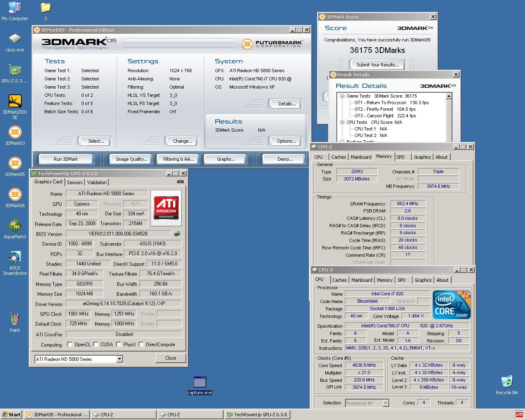The width and height of the screenshot is (525, 420).
Task: Click the Windows Start button
Action: tap(11, 414)
